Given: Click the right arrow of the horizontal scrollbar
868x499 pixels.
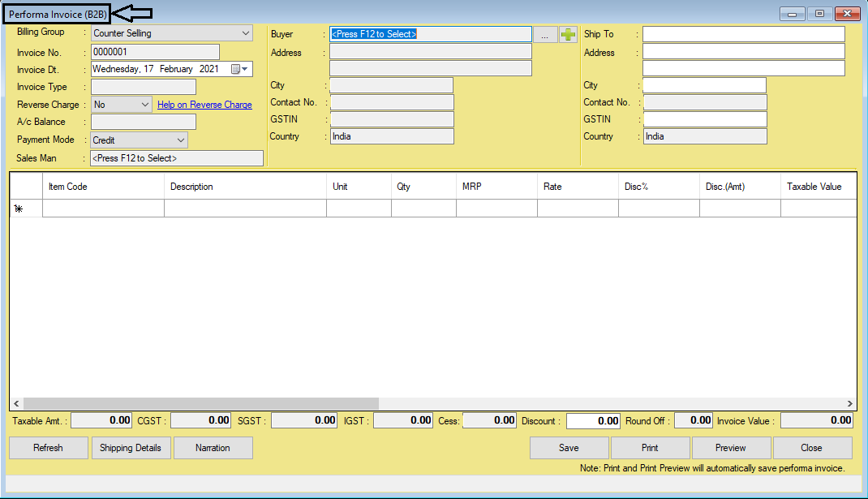Looking at the screenshot, I should (x=849, y=403).
